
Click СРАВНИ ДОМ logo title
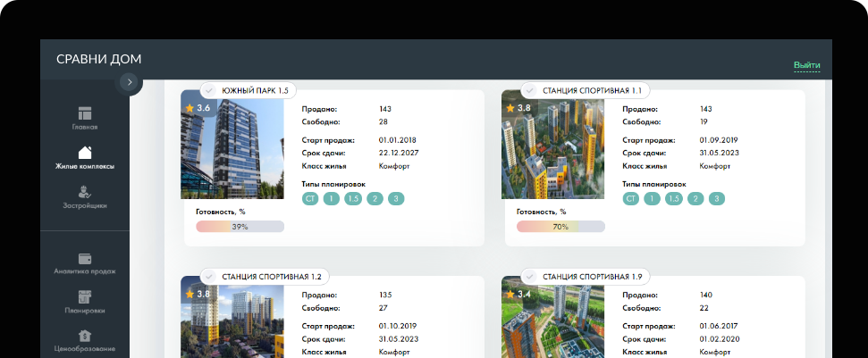click(x=99, y=59)
